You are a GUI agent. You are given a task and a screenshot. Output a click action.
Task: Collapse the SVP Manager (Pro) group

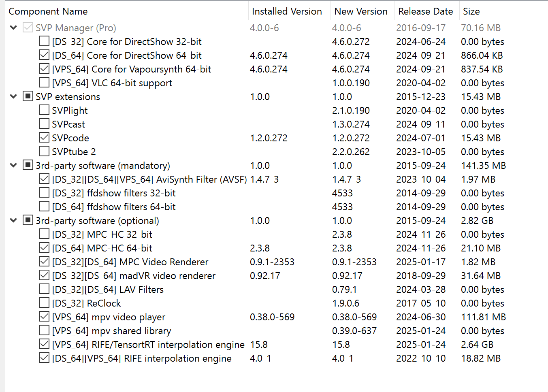tap(13, 28)
